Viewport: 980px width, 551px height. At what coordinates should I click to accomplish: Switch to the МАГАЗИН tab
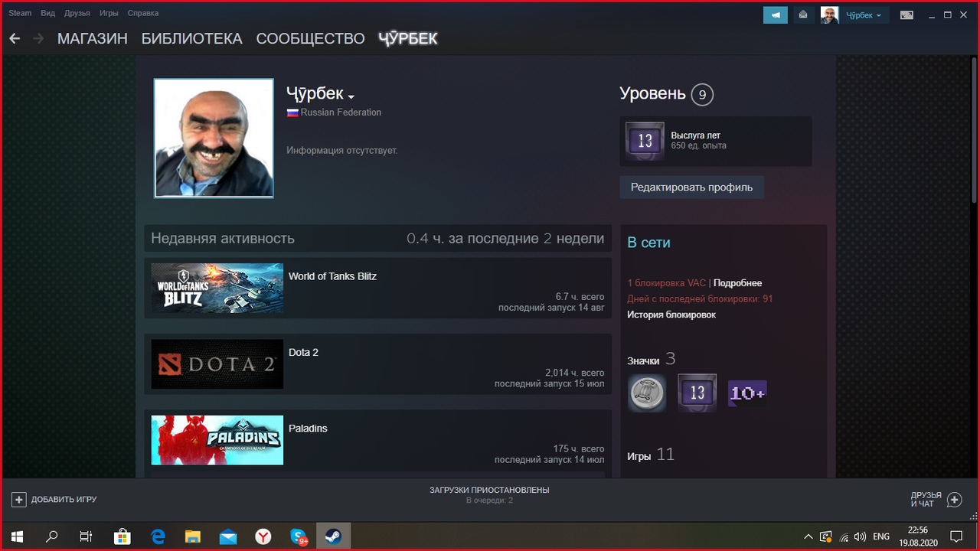(92, 38)
